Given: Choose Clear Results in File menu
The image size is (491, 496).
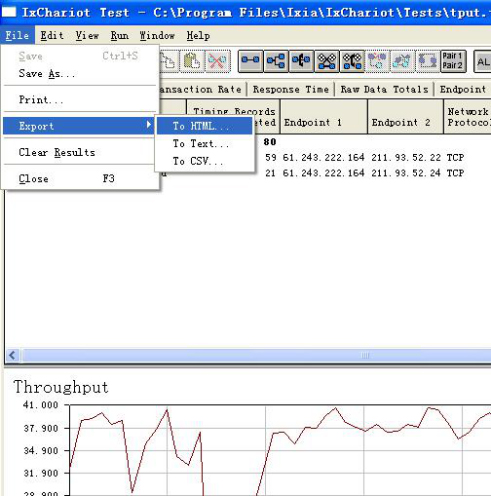Looking at the screenshot, I should (x=79, y=152).
